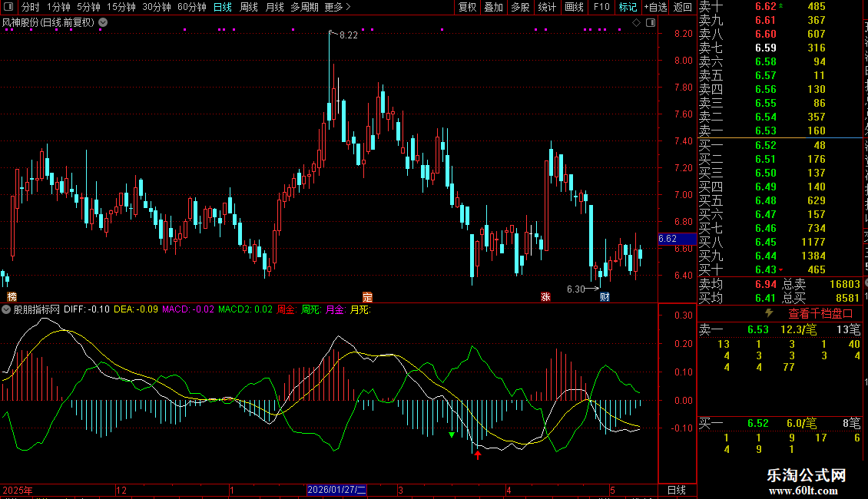Click the 榜 marker on the chart
This screenshot has height=499, width=868.
[x=12, y=297]
